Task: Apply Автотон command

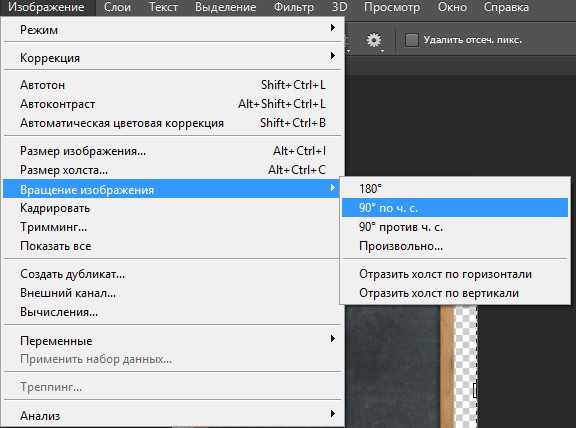Action: [x=174, y=85]
